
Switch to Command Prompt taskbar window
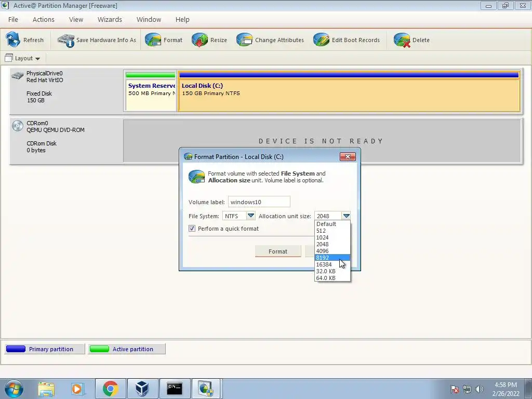point(175,389)
